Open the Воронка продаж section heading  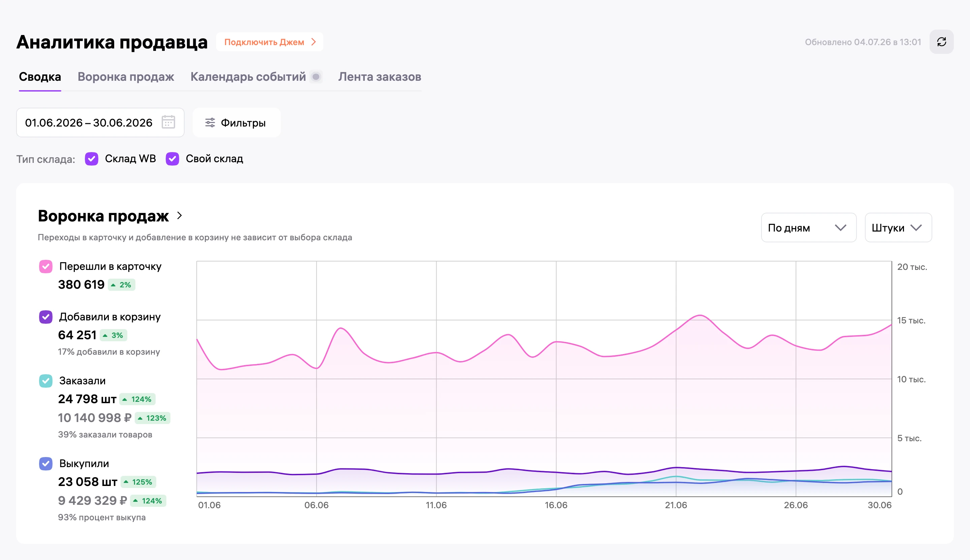pos(103,216)
